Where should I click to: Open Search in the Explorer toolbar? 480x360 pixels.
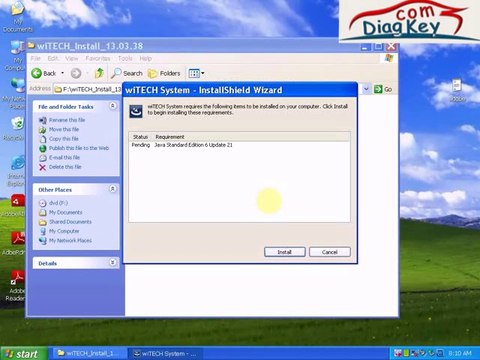(x=127, y=73)
